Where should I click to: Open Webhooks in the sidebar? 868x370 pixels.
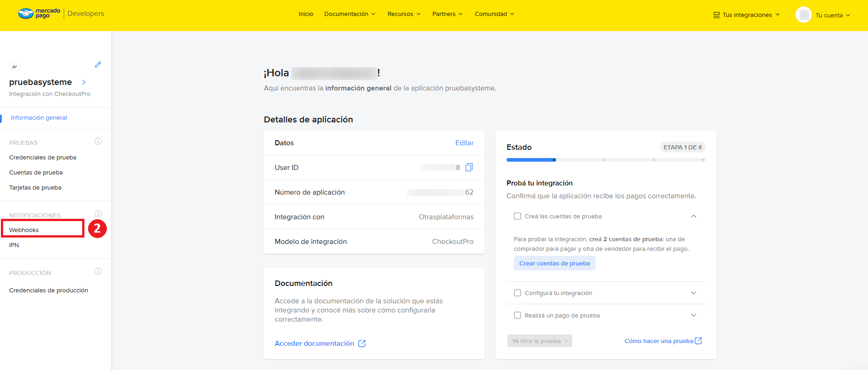(x=24, y=230)
